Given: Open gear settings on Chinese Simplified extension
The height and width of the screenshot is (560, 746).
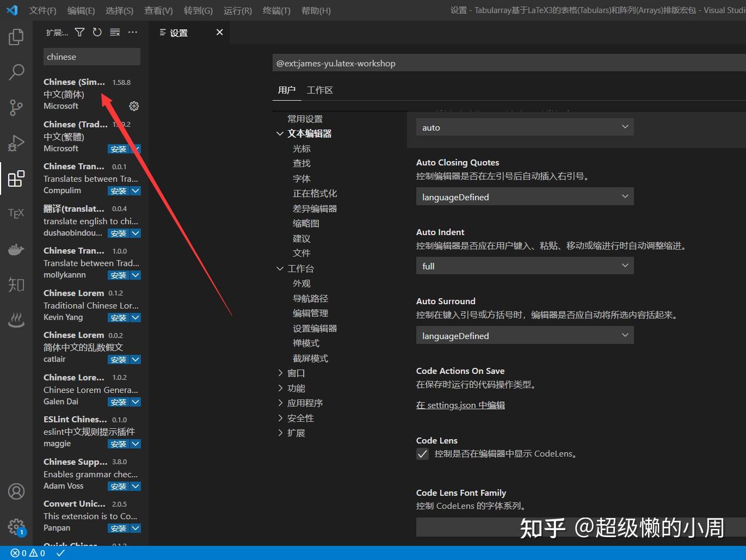Looking at the screenshot, I should 134,106.
